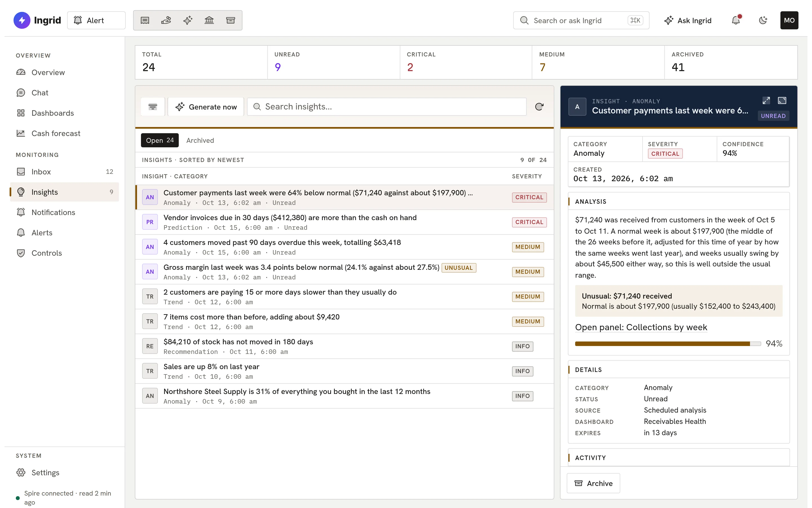Click the Unread 9 summary card
812x508 pixels.
coord(334,62)
